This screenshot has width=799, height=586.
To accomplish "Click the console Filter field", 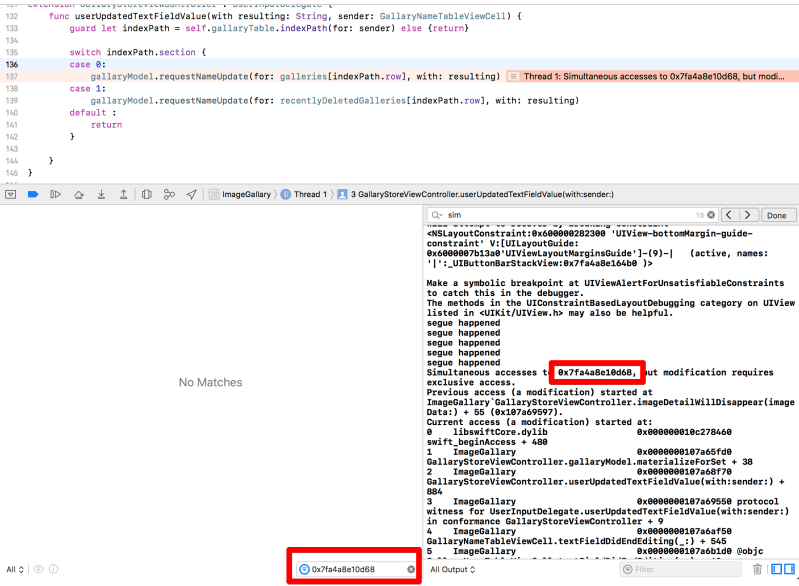I will 680,569.
